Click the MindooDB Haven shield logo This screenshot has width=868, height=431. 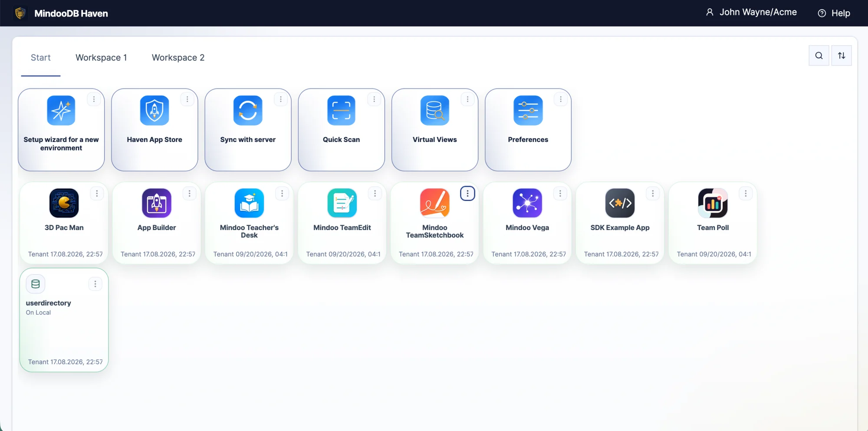(20, 13)
